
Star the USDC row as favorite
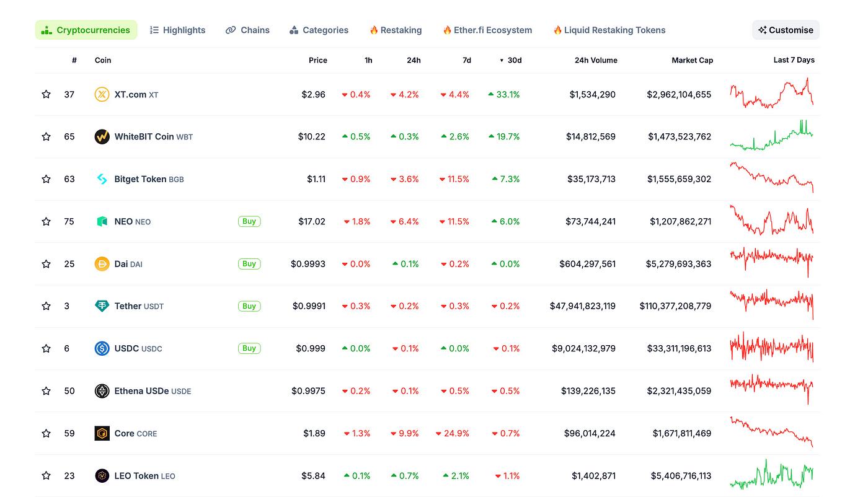[46, 348]
